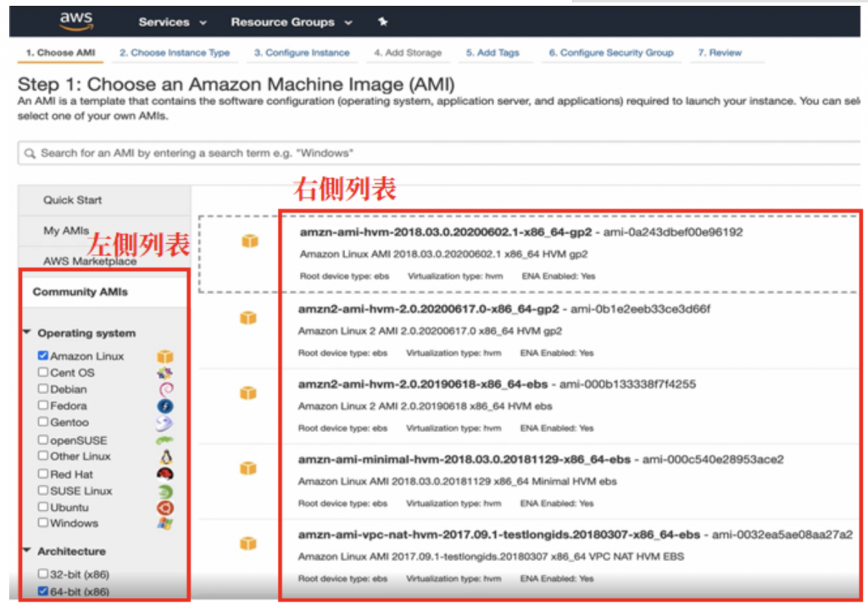This screenshot has width=868, height=610.
Task: Go to 4. Add Storage step
Action: click(x=408, y=53)
